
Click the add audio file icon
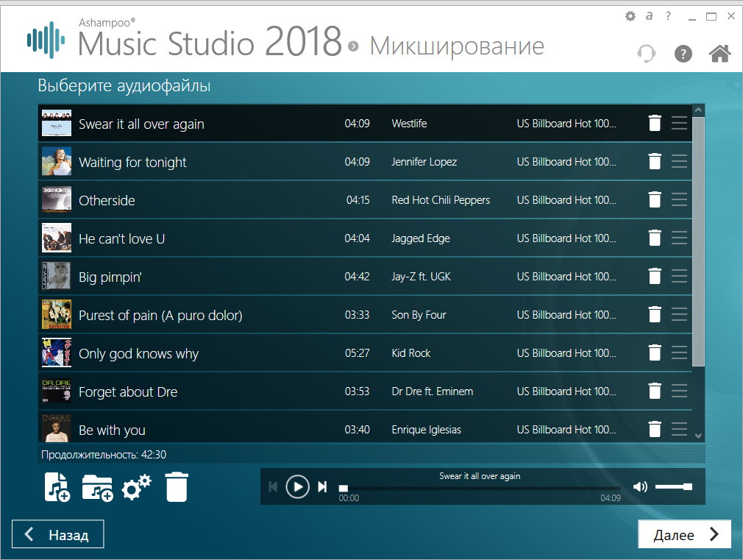[57, 487]
